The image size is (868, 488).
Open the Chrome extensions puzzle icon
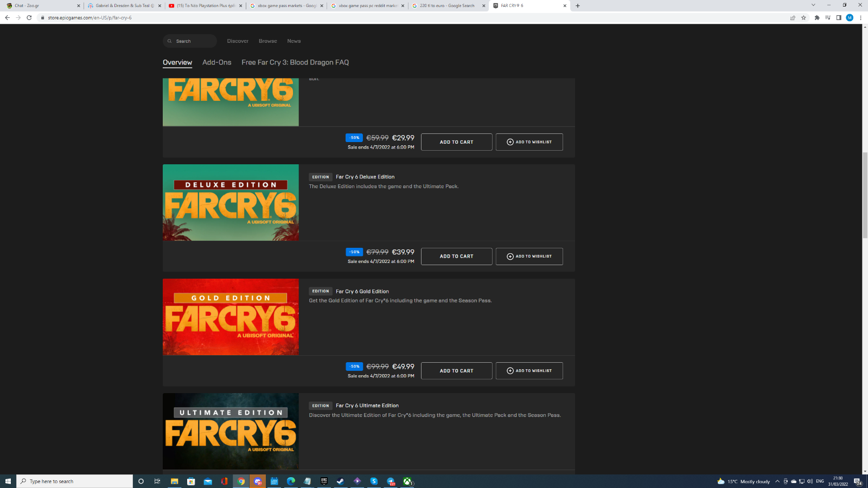coord(817,17)
